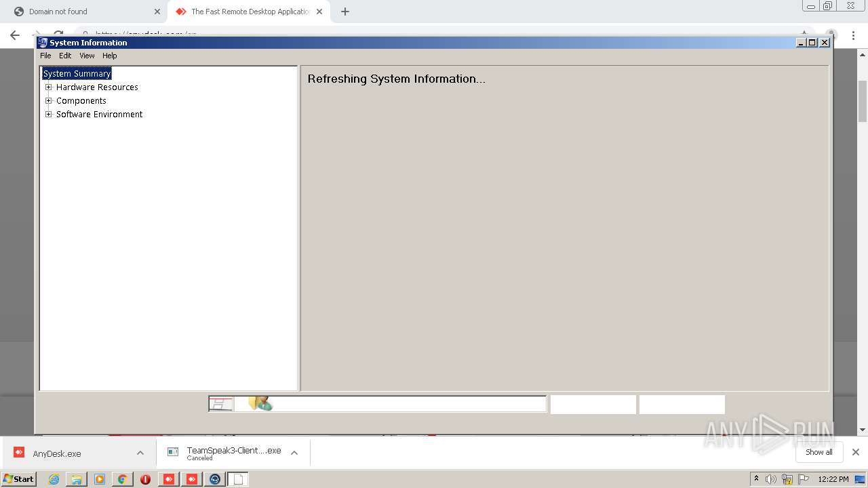Close the Chrome downloads bar
868x488 pixels.
click(x=856, y=452)
